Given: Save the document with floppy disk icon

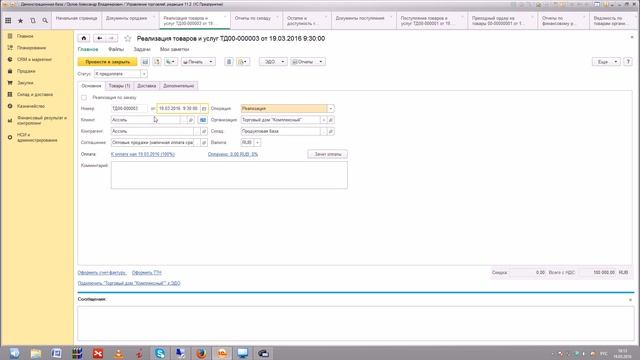Looking at the screenshot, I should [145, 62].
